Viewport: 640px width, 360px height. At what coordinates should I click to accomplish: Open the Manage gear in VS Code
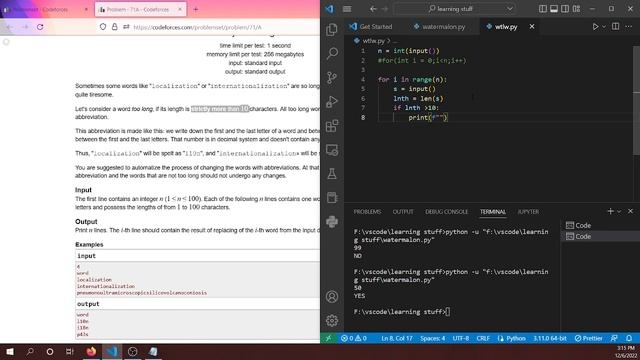[x=332, y=320]
